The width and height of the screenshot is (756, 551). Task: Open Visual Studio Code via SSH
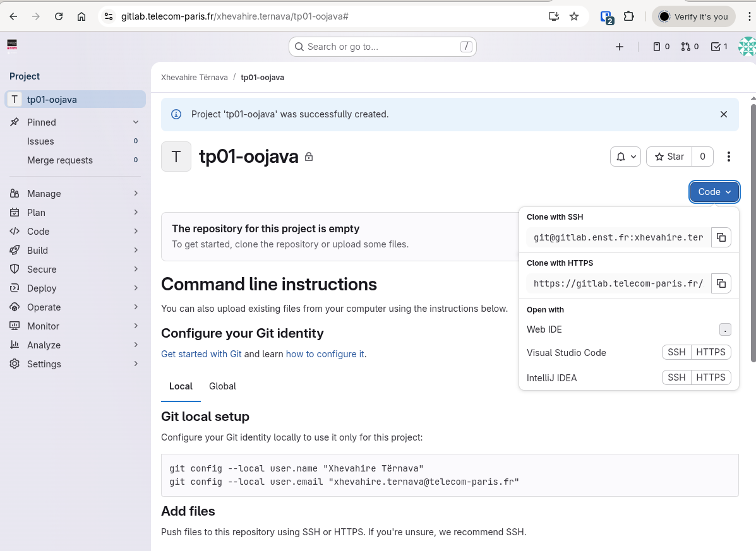coord(676,352)
